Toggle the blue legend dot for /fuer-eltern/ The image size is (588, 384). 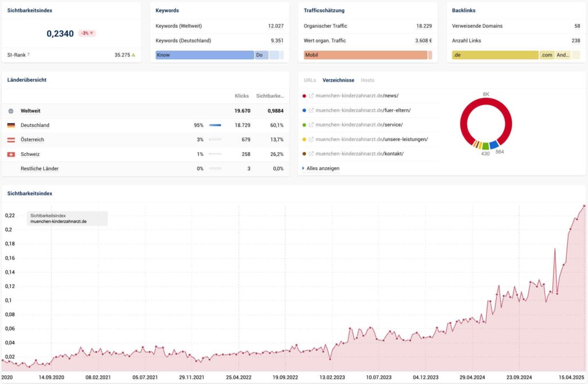pyautogui.click(x=304, y=110)
